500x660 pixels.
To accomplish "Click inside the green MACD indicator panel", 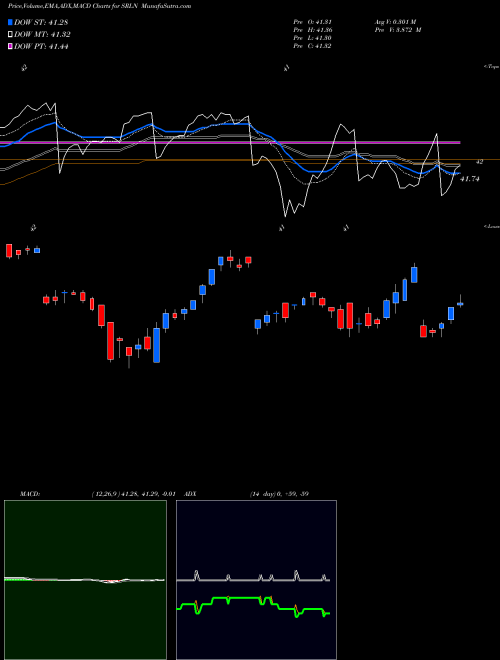I will (85, 580).
